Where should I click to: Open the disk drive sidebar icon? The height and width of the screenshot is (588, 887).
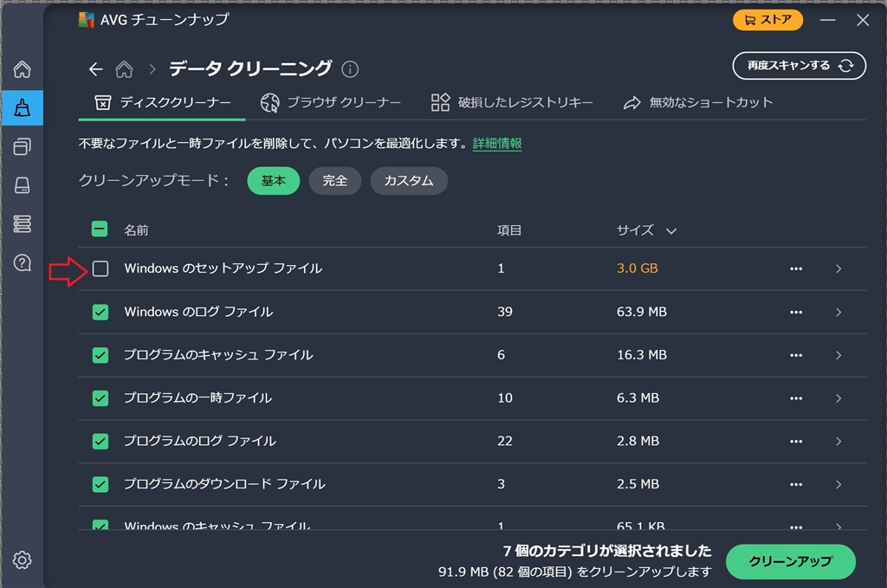pyautogui.click(x=23, y=185)
